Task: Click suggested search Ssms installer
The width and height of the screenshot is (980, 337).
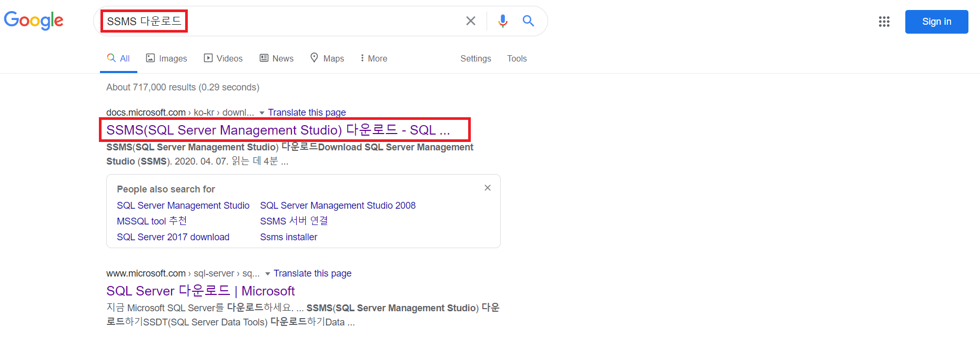Action: click(289, 237)
